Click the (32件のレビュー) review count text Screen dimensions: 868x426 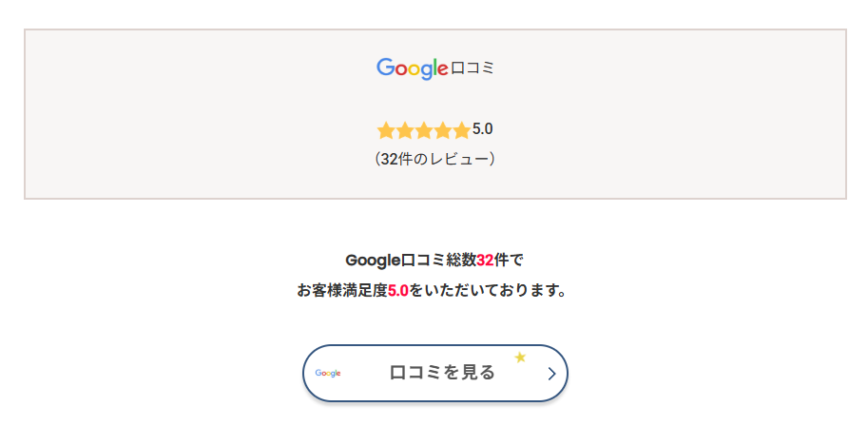434,160
